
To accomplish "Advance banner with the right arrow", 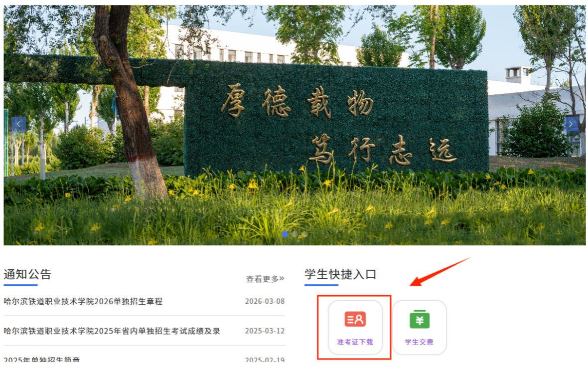I will point(571,124).
